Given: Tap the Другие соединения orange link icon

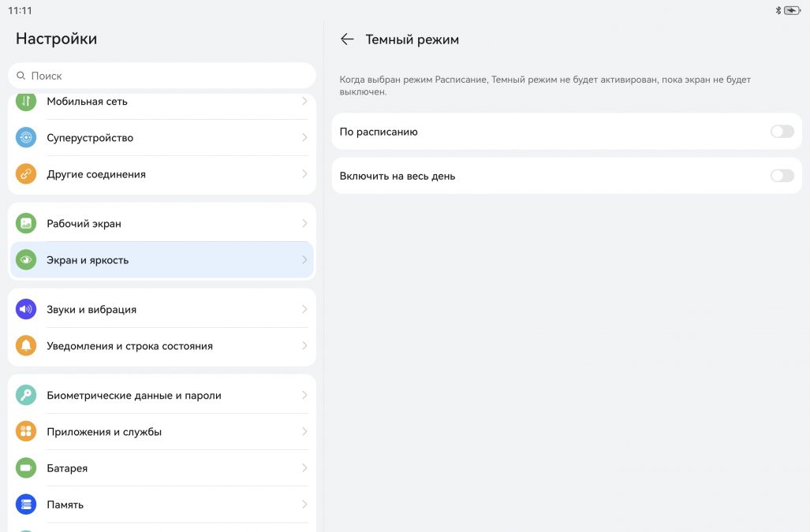Looking at the screenshot, I should [x=26, y=174].
